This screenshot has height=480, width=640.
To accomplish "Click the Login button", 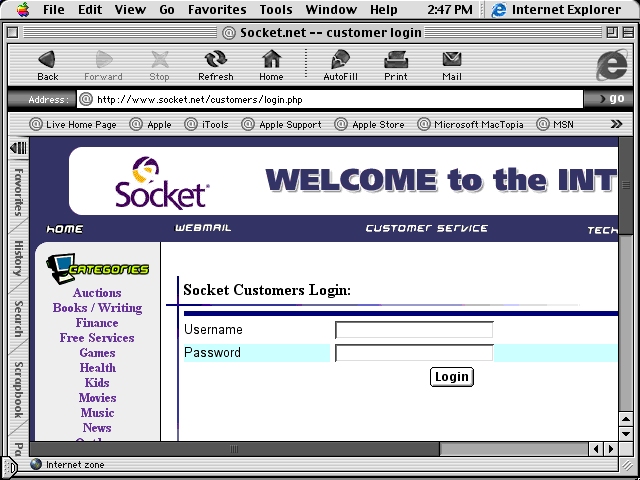I will (451, 376).
